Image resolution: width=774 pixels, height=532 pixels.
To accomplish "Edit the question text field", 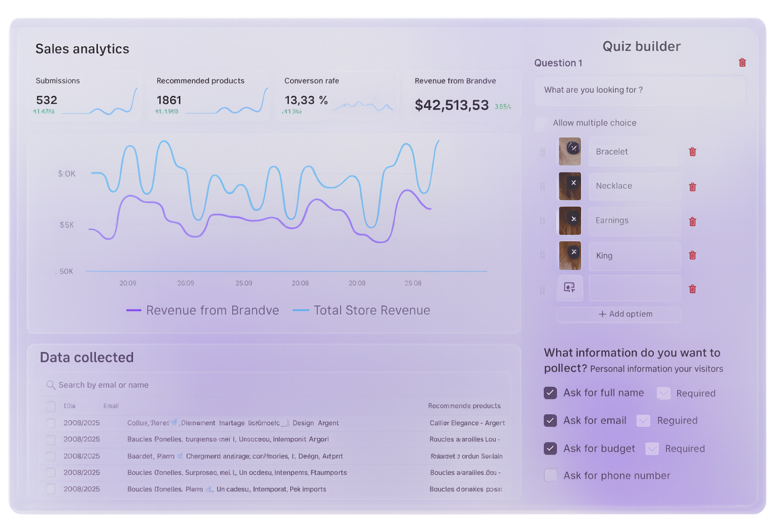I will coord(640,90).
